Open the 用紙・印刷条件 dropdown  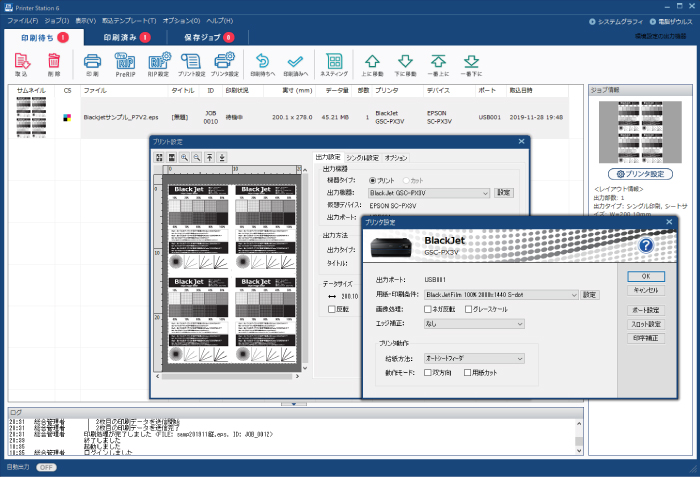click(501, 295)
